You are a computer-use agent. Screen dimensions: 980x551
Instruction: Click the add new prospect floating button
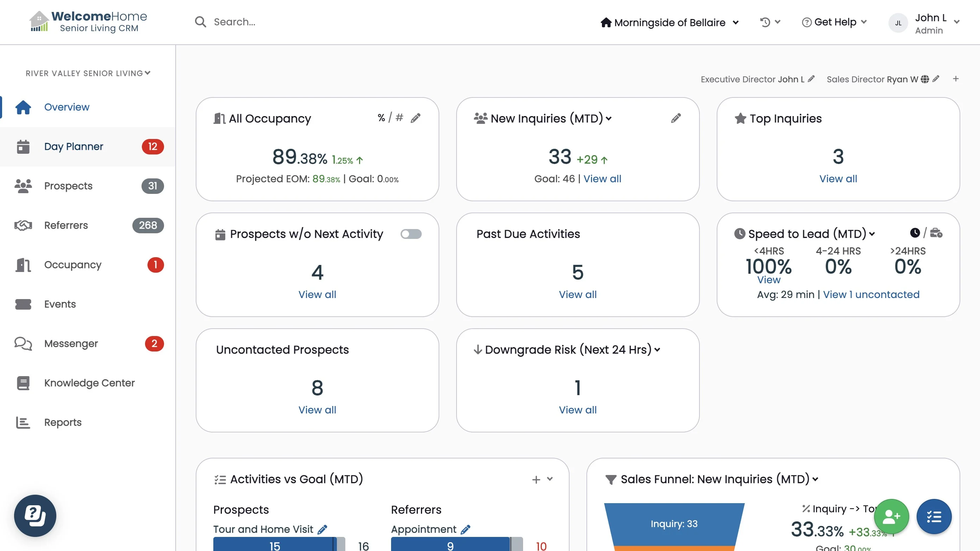(x=891, y=517)
